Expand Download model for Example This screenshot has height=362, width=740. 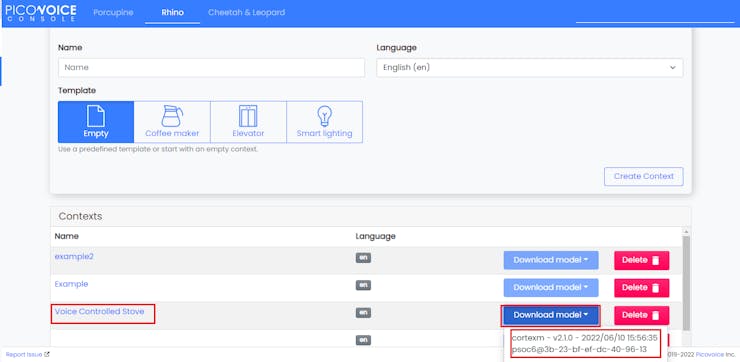(551, 287)
